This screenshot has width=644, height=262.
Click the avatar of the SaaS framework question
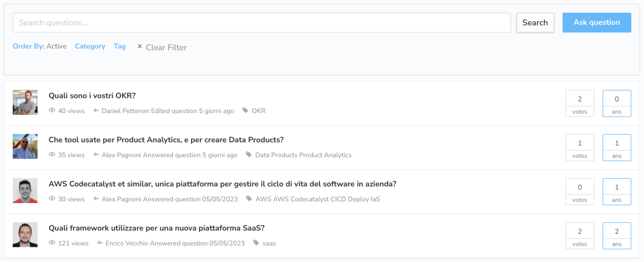coord(25,235)
